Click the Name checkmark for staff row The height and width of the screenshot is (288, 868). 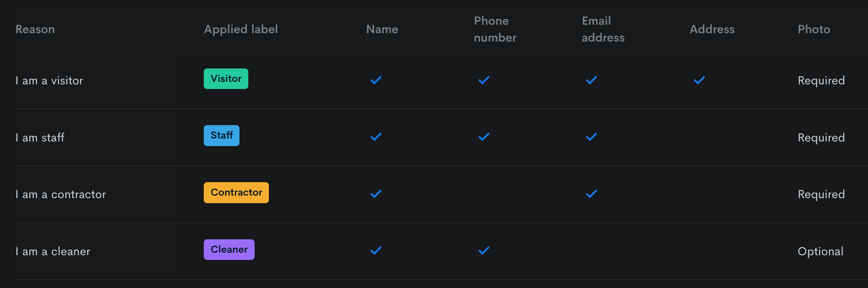pyautogui.click(x=376, y=137)
